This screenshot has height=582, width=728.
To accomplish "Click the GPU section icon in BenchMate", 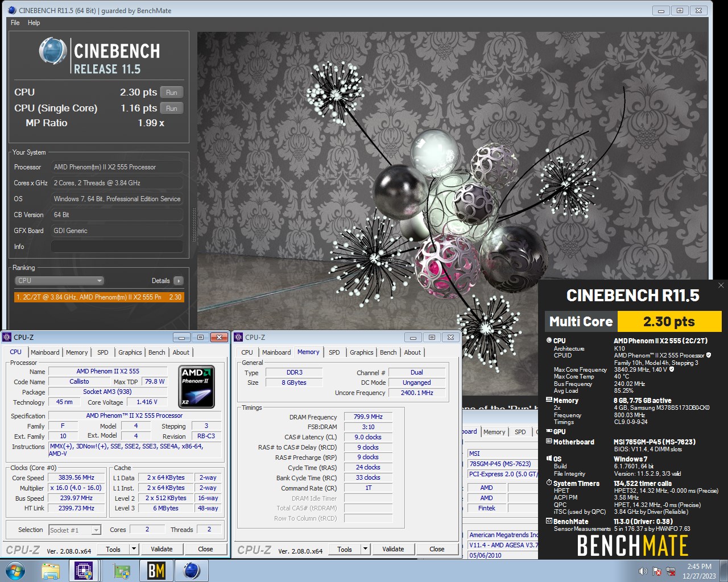I will click(x=549, y=431).
